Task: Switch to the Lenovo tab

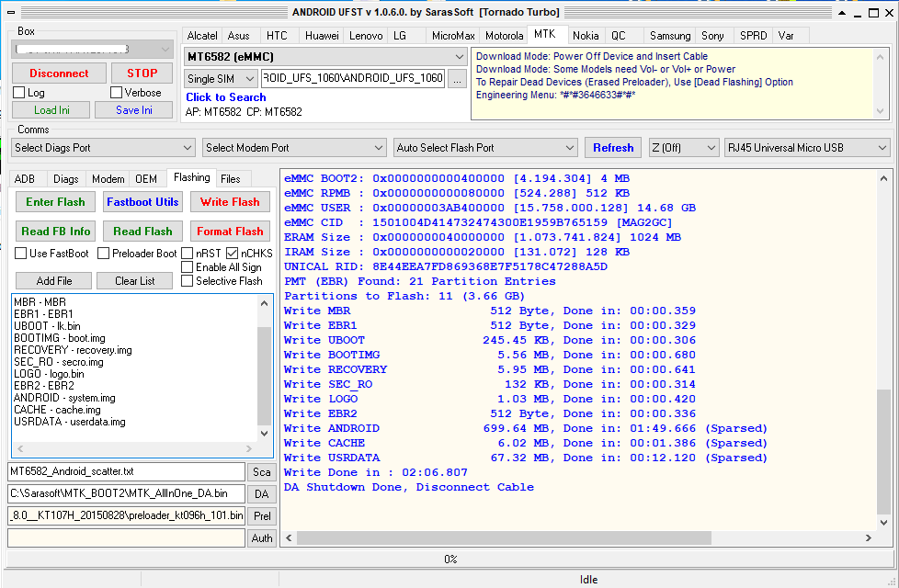Action: [x=366, y=36]
